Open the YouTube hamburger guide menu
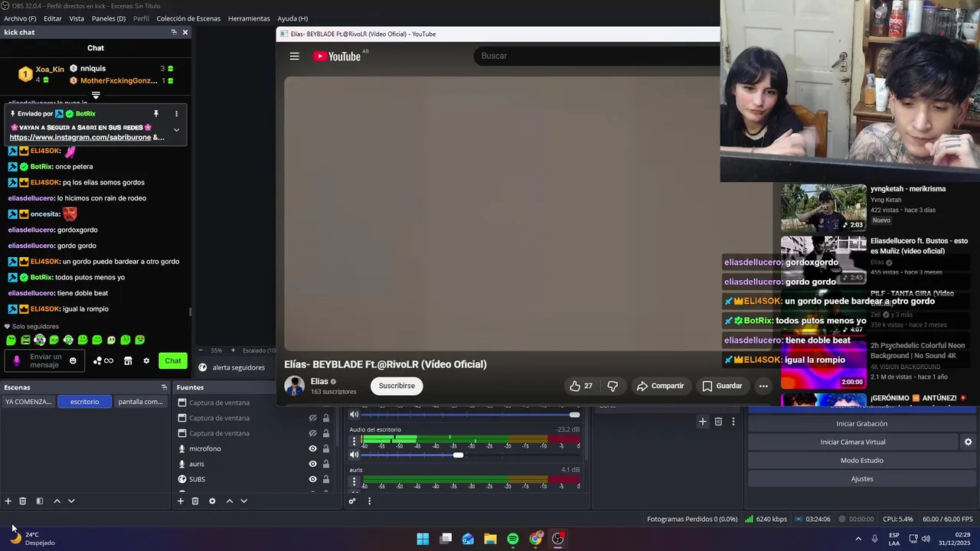 click(x=294, y=56)
